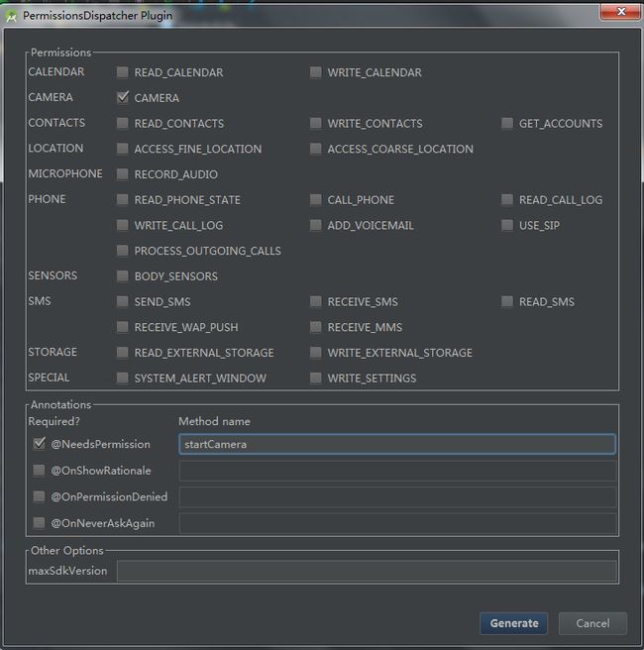This screenshot has height=650, width=644.
Task: Click the maxSdkVersion label
Action: (x=68, y=571)
